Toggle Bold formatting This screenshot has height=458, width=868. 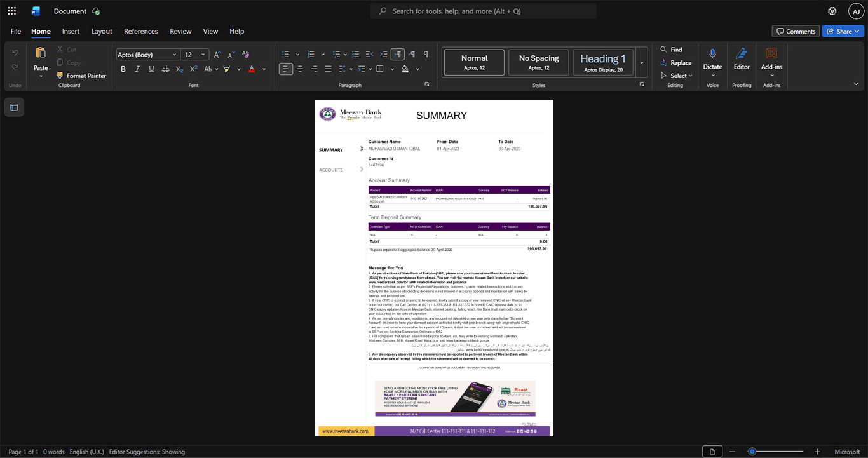[x=123, y=69]
